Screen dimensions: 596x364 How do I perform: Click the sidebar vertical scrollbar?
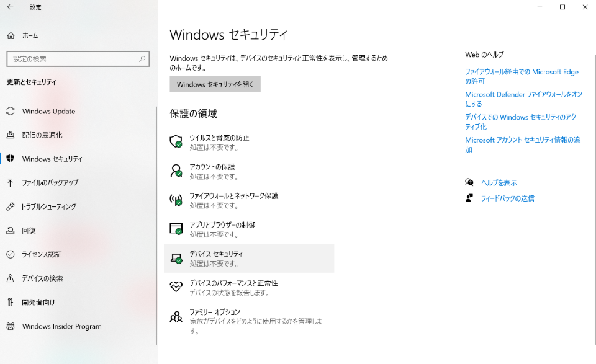tap(156, 226)
